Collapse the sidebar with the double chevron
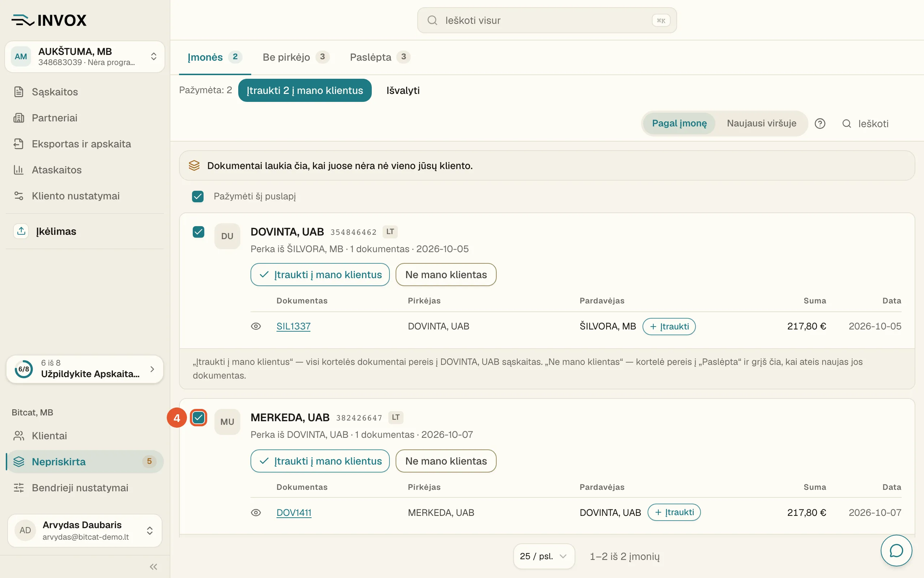924x578 pixels. pyautogui.click(x=153, y=566)
